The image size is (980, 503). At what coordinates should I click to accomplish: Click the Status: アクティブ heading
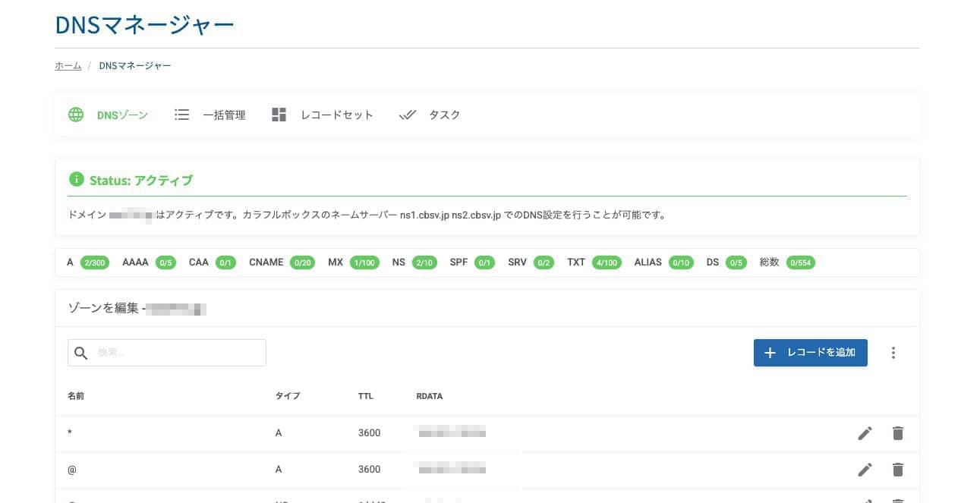(141, 181)
